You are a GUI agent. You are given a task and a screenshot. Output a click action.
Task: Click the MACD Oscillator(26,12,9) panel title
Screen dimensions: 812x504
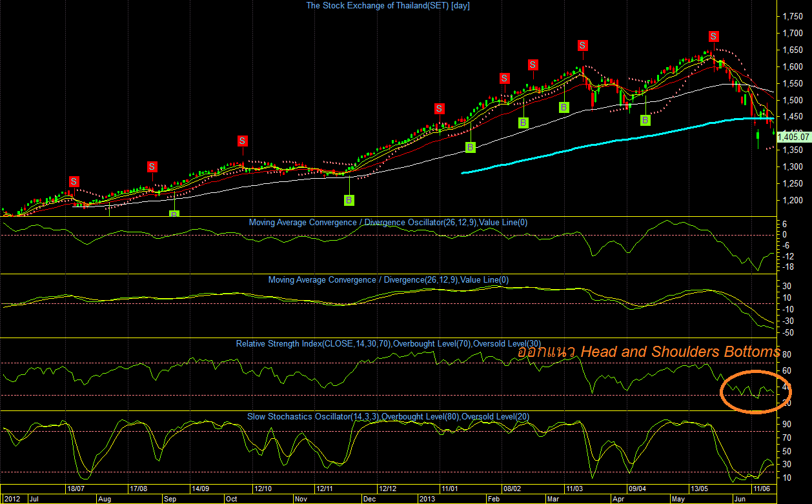[388, 223]
